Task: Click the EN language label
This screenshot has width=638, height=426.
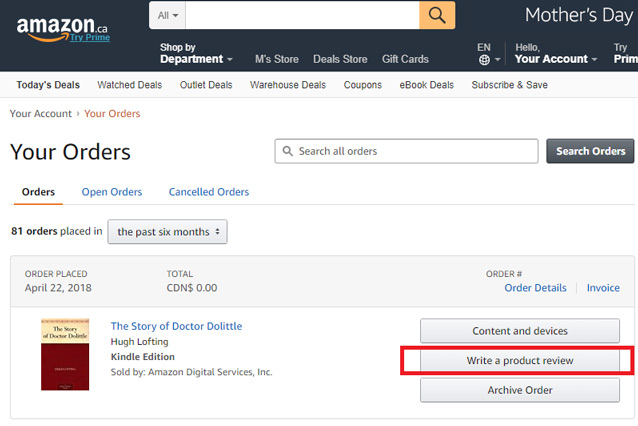Action: click(x=484, y=47)
